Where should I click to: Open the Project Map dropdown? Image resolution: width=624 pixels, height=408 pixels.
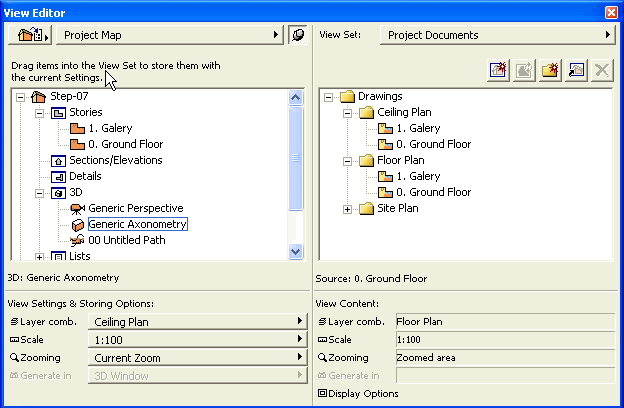(168, 35)
